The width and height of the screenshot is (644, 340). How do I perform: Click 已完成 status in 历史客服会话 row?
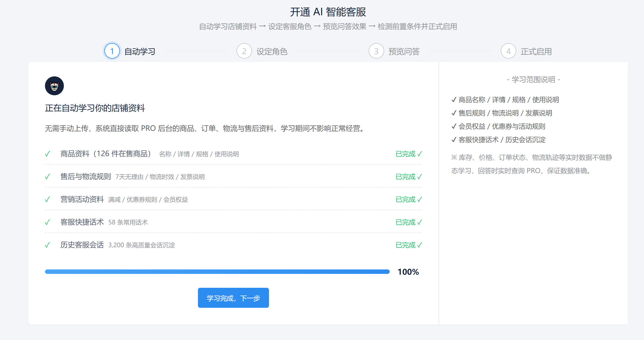[409, 245]
